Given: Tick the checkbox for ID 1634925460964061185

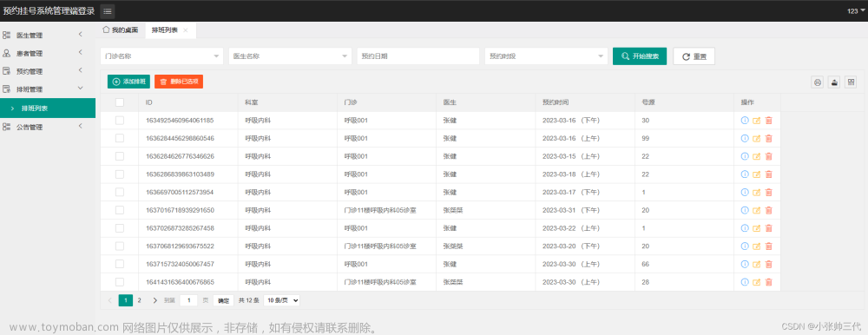Looking at the screenshot, I should click(x=120, y=120).
